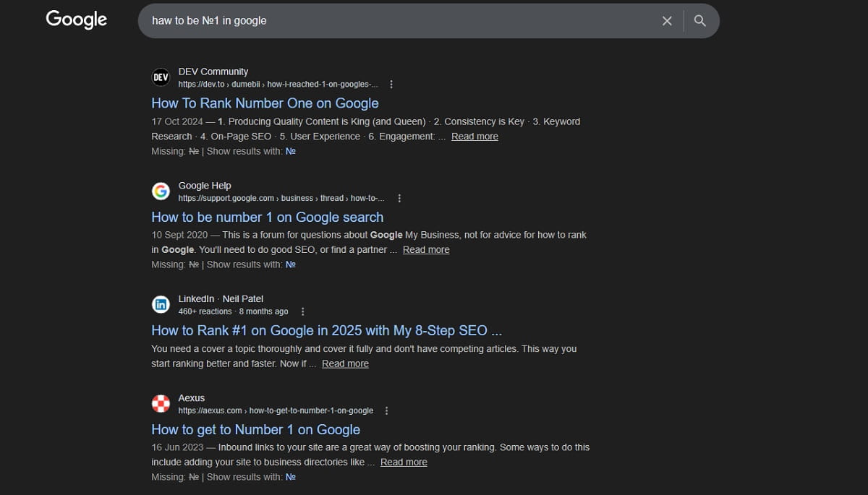Show results with № under Aexus result

(290, 476)
